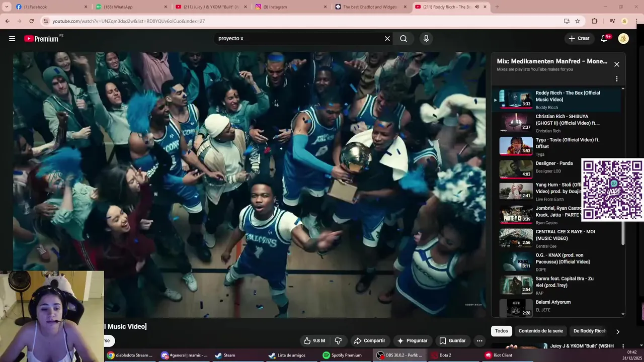The image size is (644, 362).
Task: Install app icon in address bar
Action: tap(567, 21)
